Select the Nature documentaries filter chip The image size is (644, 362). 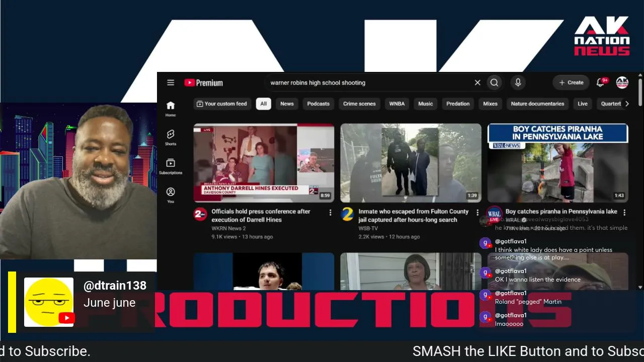coord(537,104)
